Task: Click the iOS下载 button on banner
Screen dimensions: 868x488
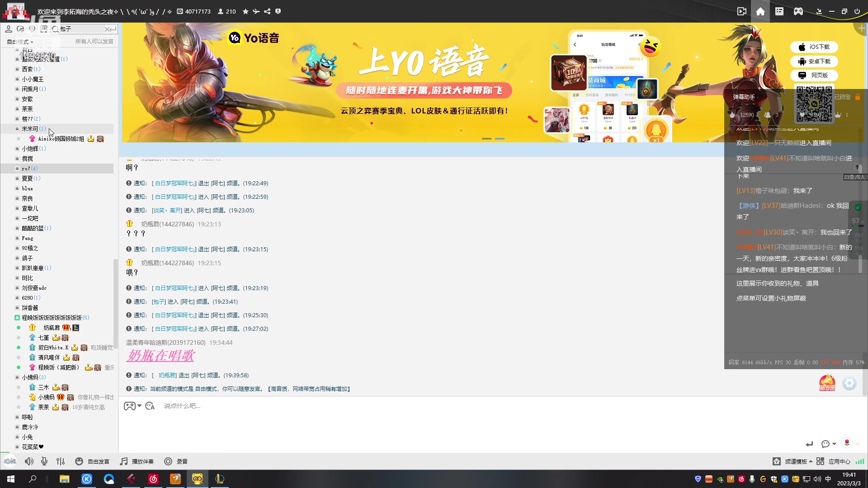Action: 814,47
